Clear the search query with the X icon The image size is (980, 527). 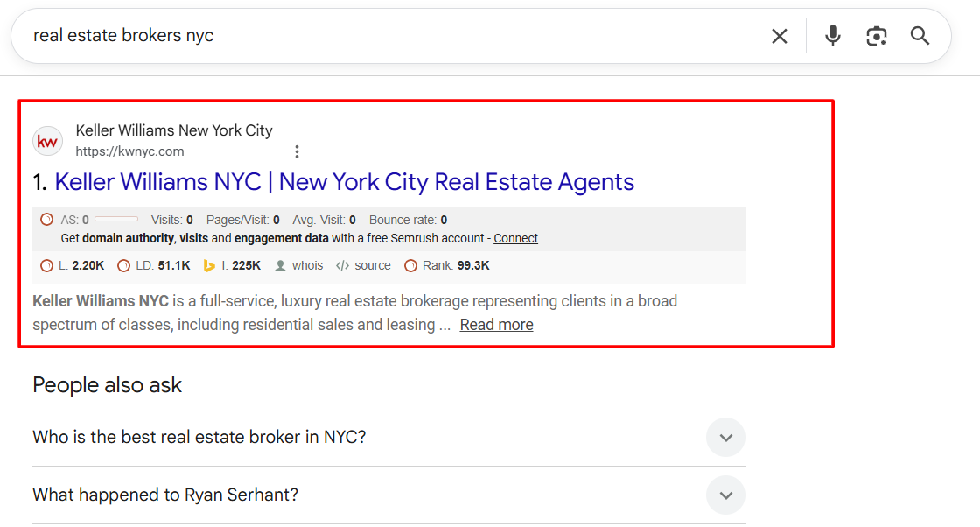click(780, 36)
